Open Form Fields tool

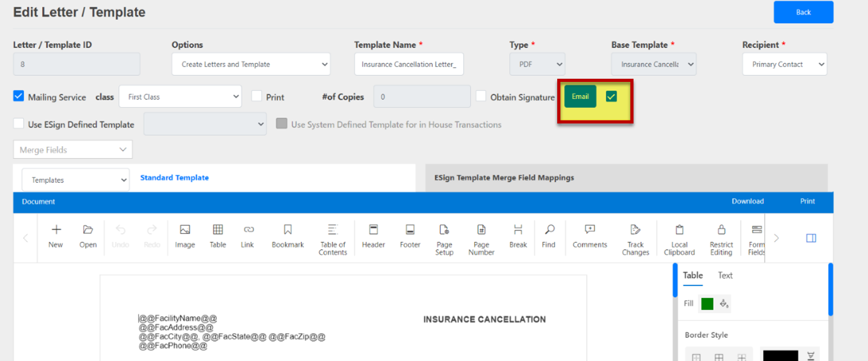point(756,239)
